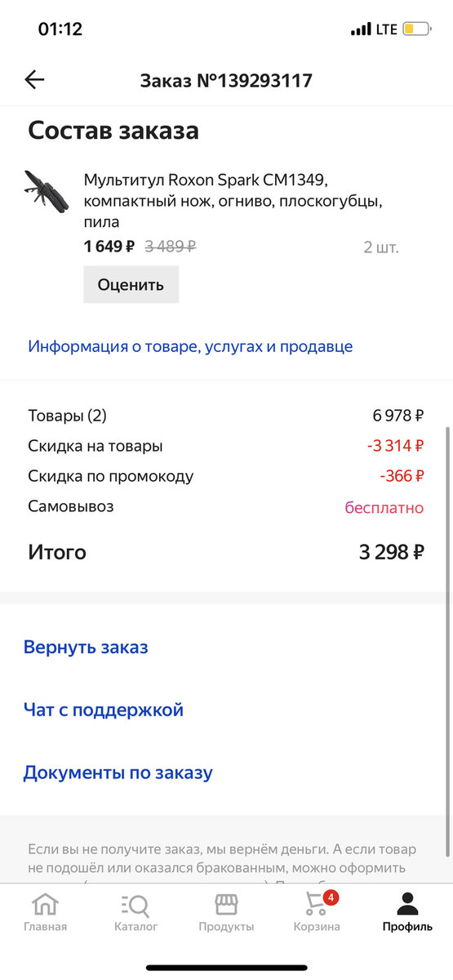Open the Главная home tab
This screenshot has width=453, height=980.
45,904
